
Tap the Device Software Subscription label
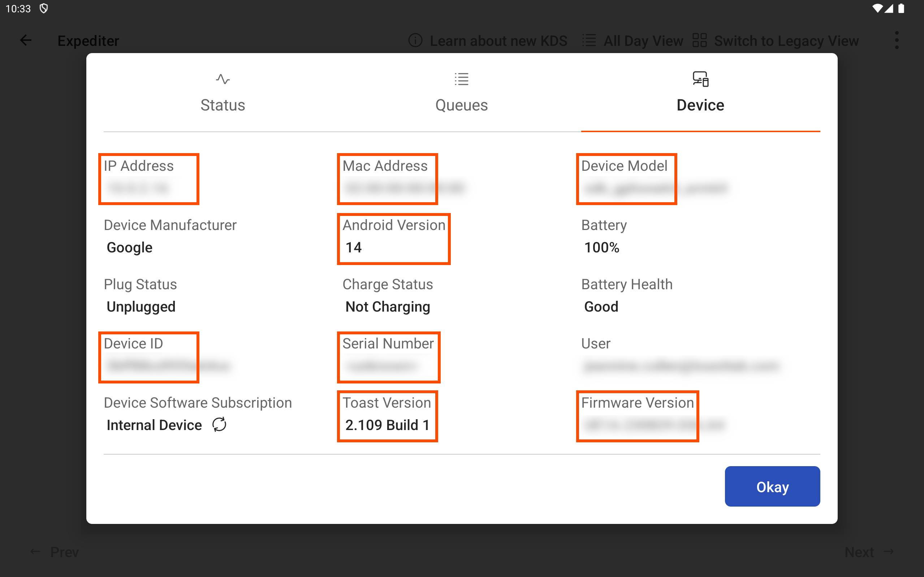pyautogui.click(x=198, y=403)
